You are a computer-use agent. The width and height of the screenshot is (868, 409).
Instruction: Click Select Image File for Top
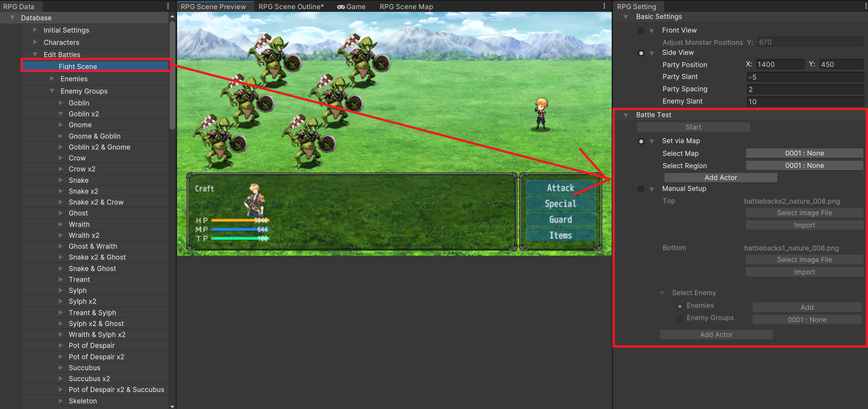click(804, 213)
